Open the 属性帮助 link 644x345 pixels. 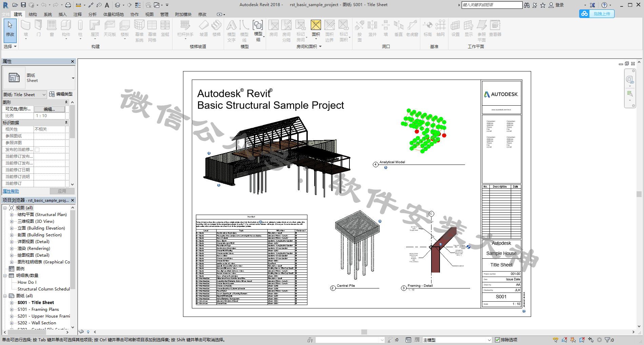click(x=11, y=191)
